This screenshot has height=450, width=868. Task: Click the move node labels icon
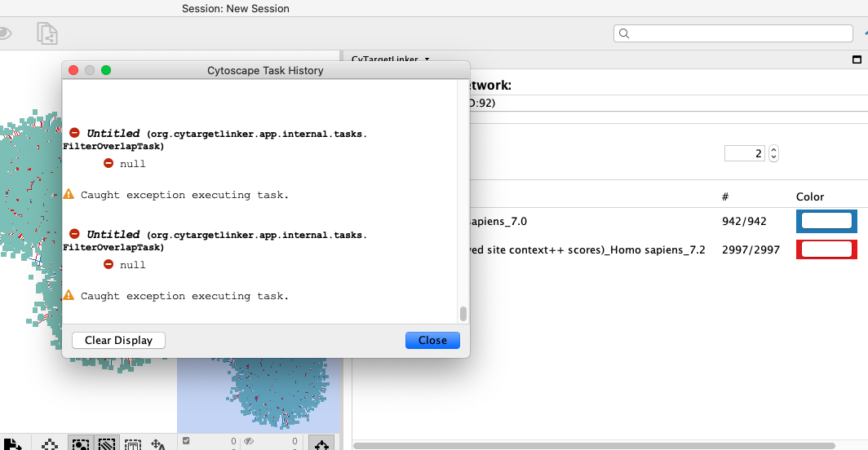click(158, 444)
